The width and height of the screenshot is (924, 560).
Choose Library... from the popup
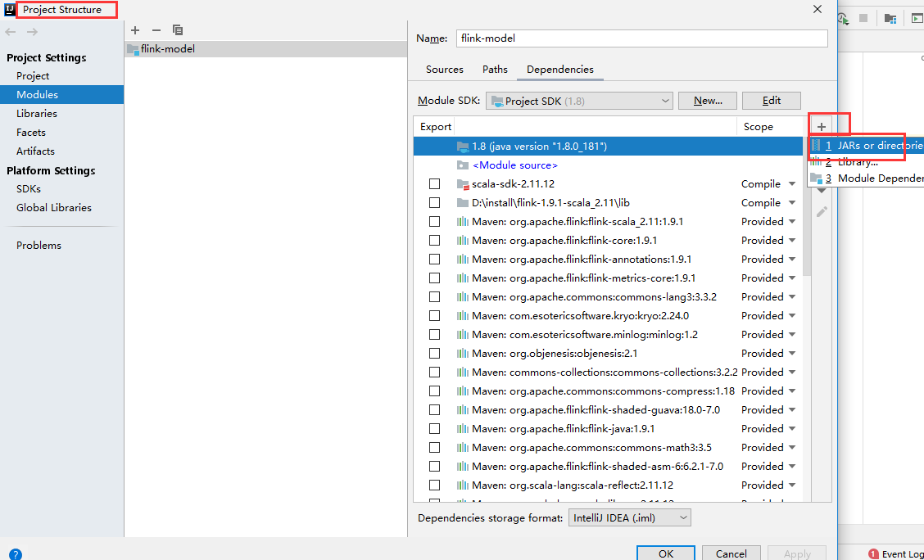(x=867, y=162)
